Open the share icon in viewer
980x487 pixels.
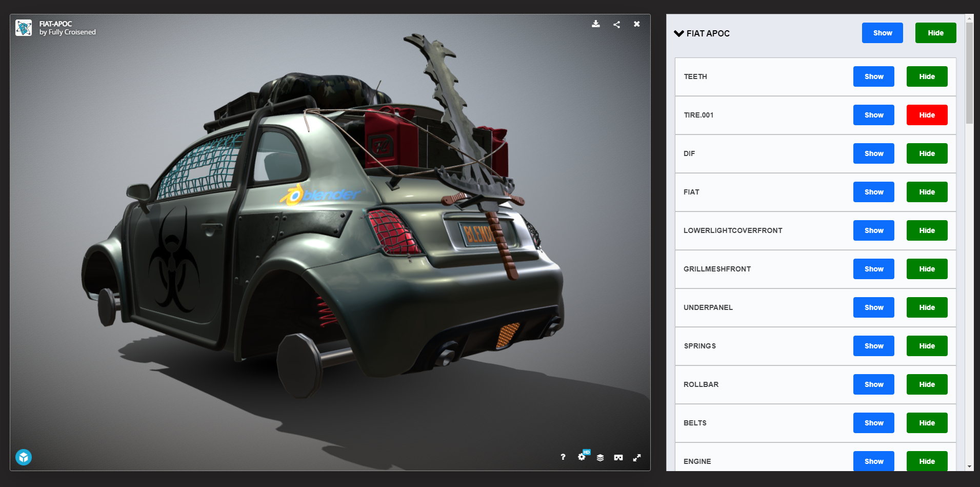pyautogui.click(x=616, y=24)
